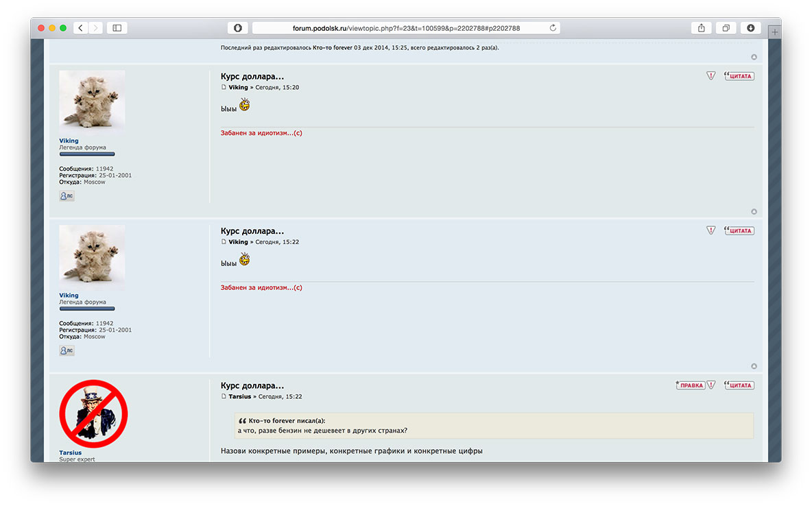Viewport: 812px width, 506px height.
Task: Report the Tarsius post with warning icon
Action: point(711,385)
